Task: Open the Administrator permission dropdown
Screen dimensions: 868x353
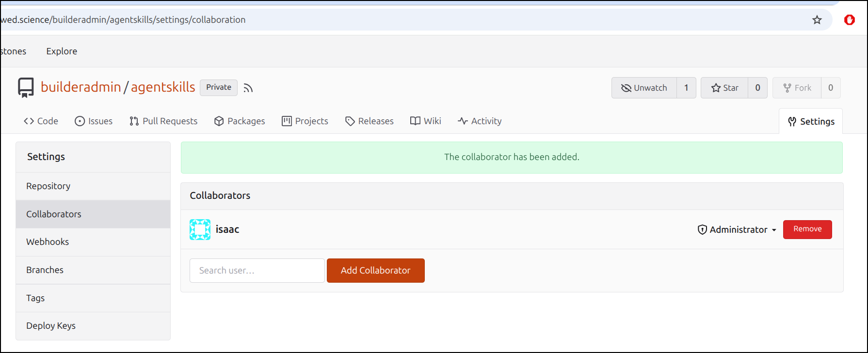Action: (x=737, y=230)
